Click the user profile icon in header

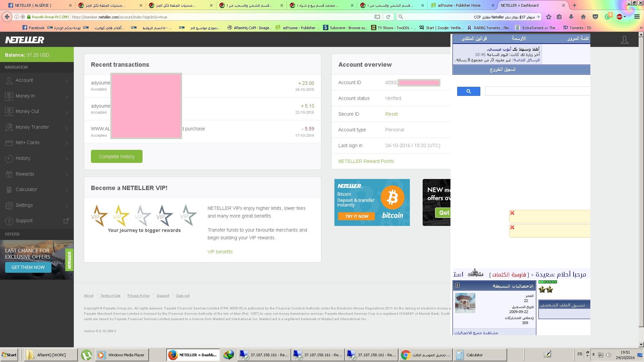(x=624, y=40)
